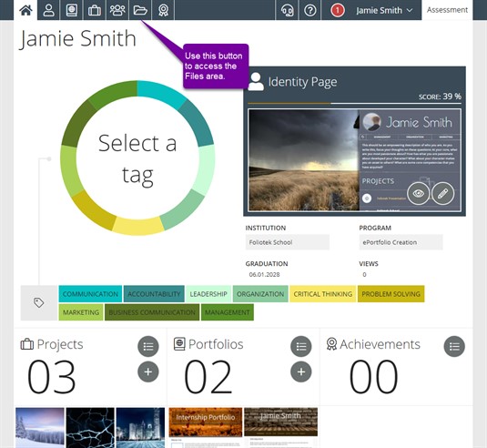487x448 pixels.
Task: Expand the Jamie Smith user dropdown
Action: point(384,10)
